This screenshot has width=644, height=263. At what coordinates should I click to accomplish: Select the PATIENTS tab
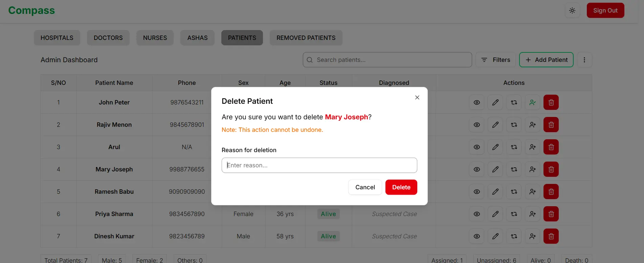point(242,38)
